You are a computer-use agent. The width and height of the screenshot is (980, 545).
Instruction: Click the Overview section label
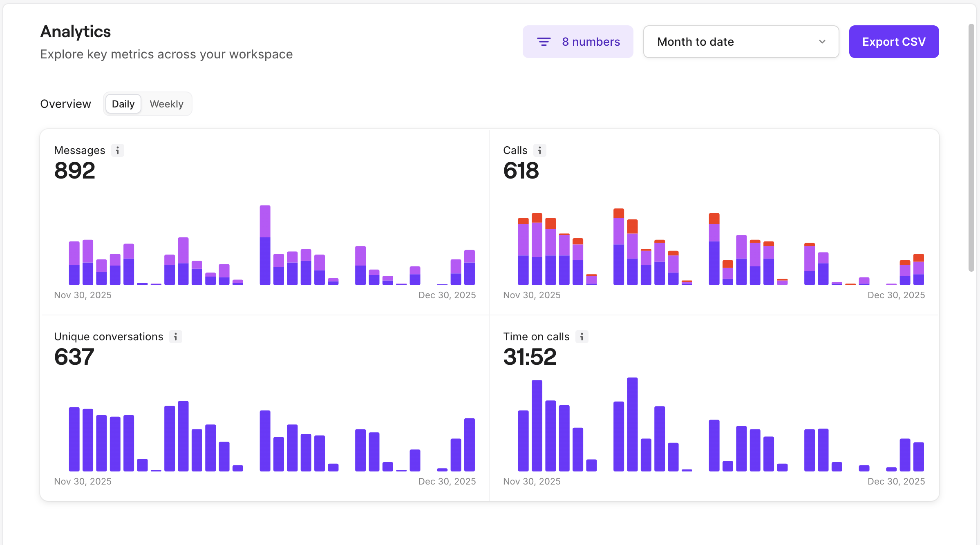tap(65, 104)
